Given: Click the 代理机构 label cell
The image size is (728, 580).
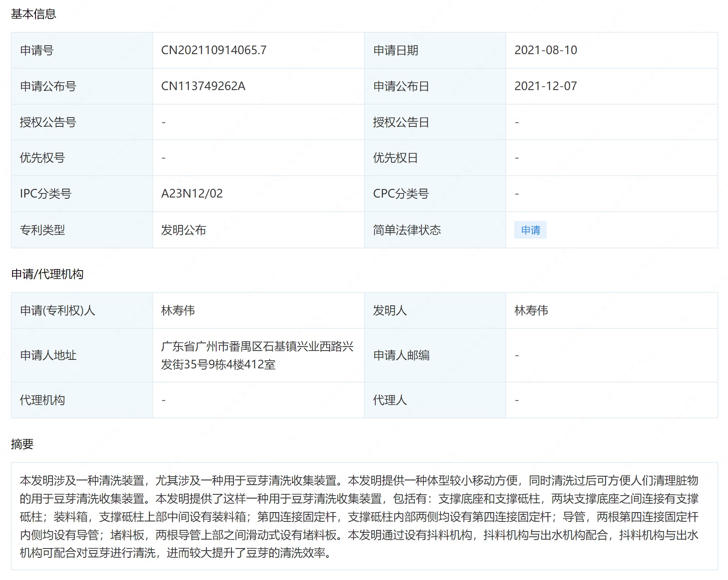Looking at the screenshot, I should 82,400.
